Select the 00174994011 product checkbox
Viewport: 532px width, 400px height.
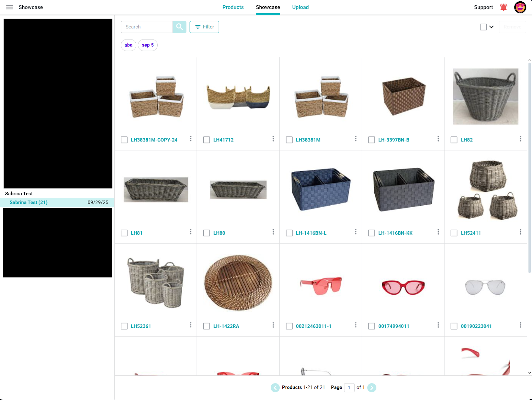(372, 326)
